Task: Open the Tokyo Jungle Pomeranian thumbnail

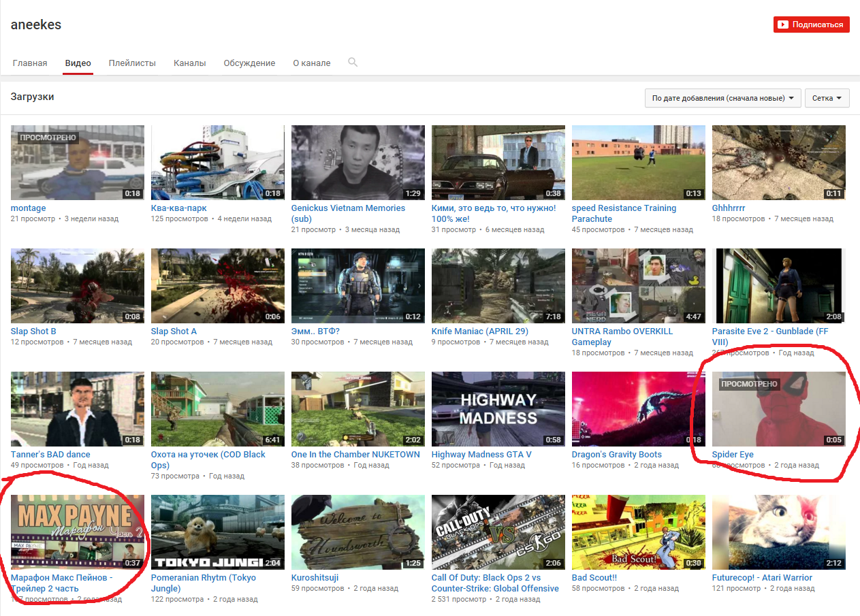Action: tap(218, 532)
